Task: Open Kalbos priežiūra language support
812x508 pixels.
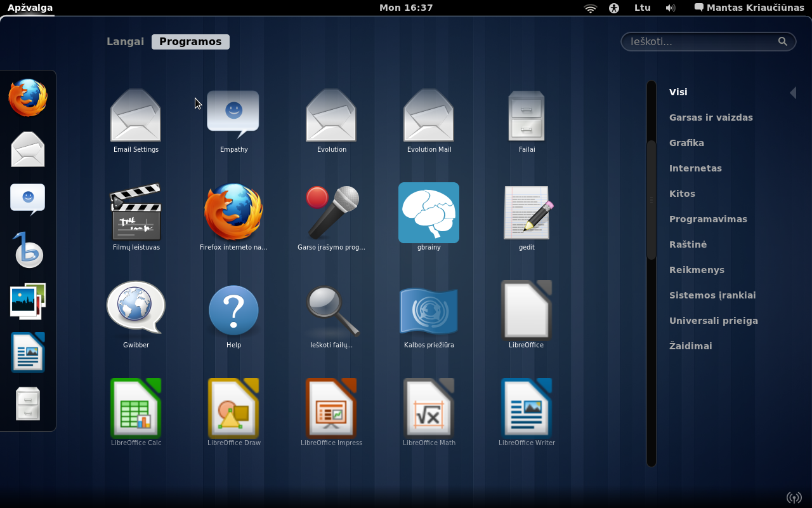Action: 429,311
